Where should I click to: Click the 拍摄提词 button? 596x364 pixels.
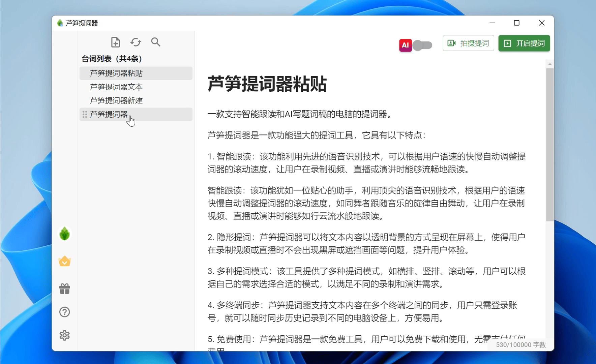tap(468, 43)
